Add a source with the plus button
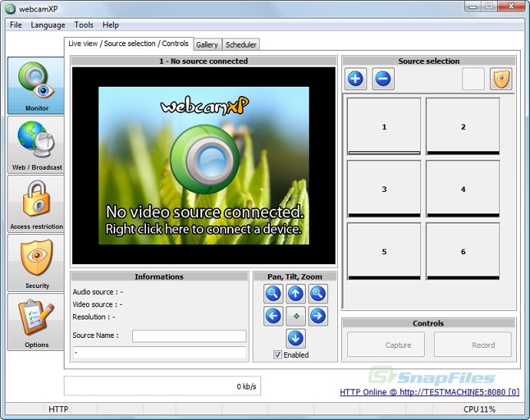The width and height of the screenshot is (530, 420). coord(356,79)
